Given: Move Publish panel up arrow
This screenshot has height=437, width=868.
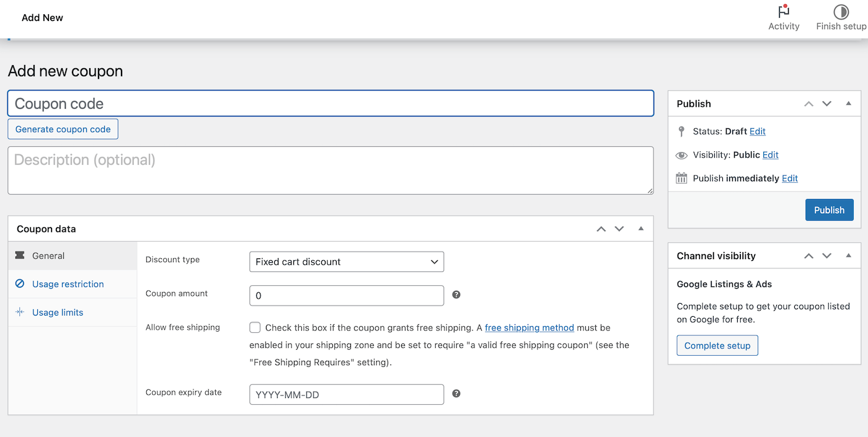Looking at the screenshot, I should pos(808,104).
